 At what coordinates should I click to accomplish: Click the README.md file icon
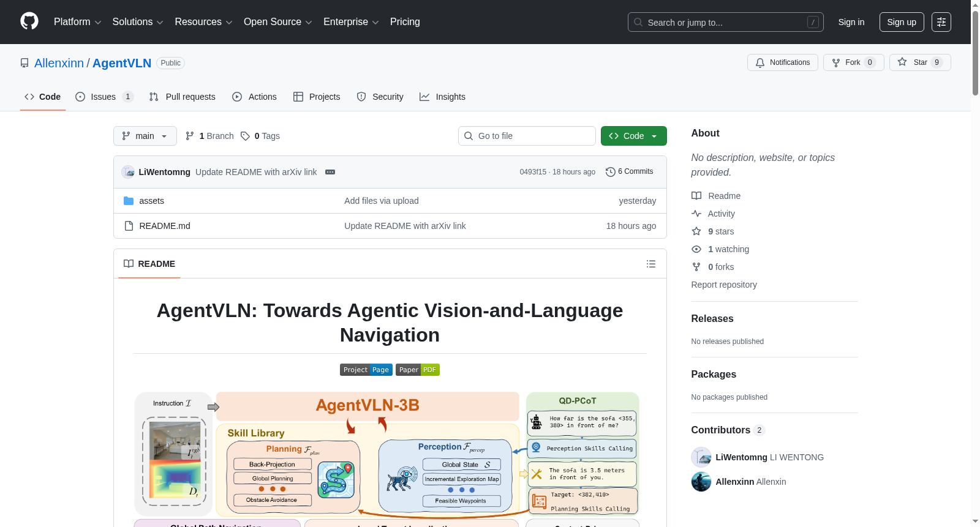pos(129,226)
